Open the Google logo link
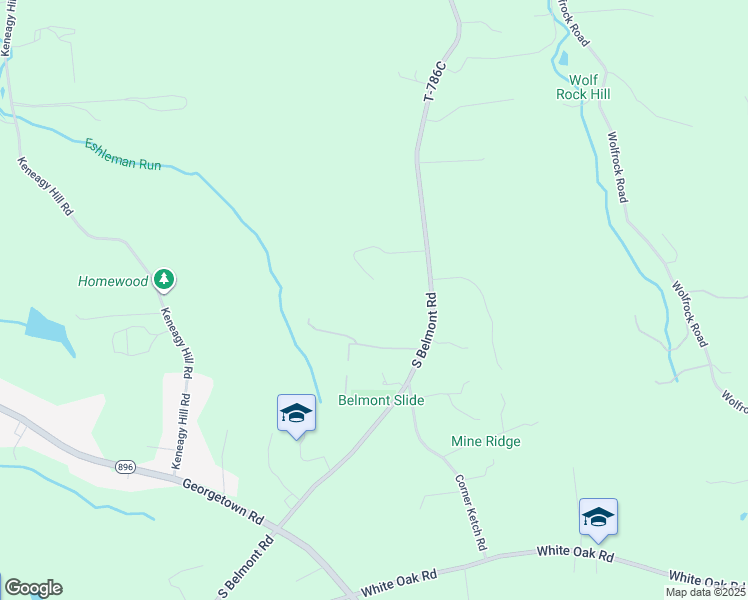This screenshot has height=600, width=748. pyautogui.click(x=33, y=588)
